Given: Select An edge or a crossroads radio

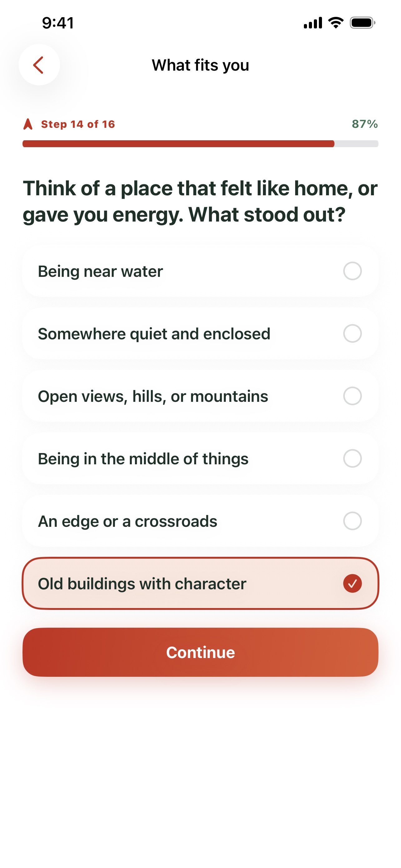Looking at the screenshot, I should (x=352, y=521).
